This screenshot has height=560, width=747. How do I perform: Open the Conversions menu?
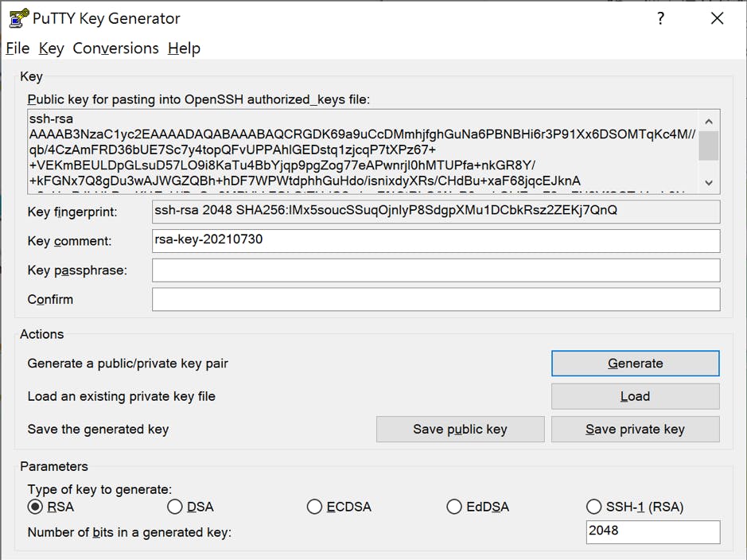(x=115, y=49)
